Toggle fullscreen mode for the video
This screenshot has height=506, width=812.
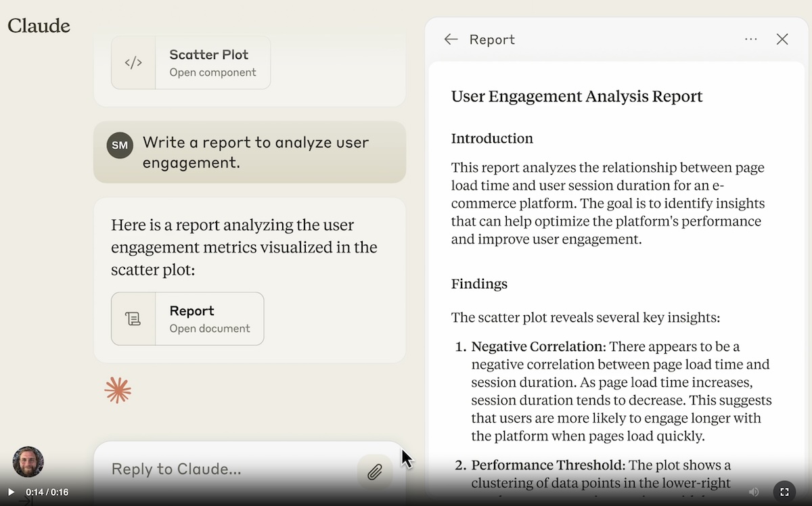784,492
